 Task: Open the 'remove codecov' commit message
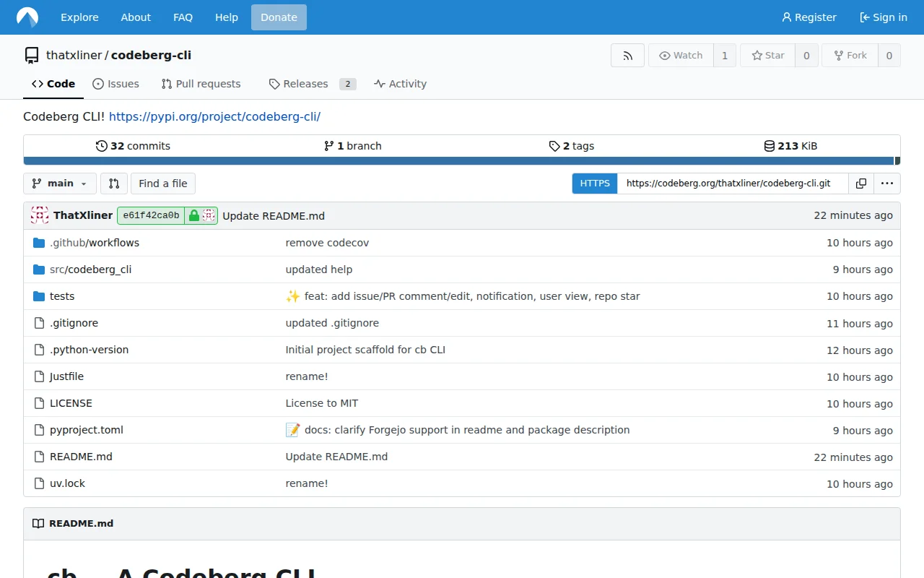pos(327,243)
